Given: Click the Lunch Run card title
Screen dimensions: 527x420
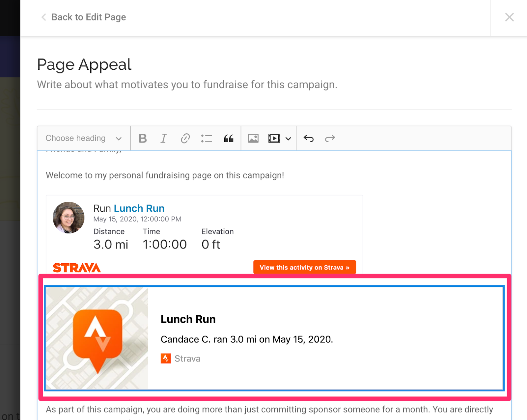Looking at the screenshot, I should [x=188, y=319].
